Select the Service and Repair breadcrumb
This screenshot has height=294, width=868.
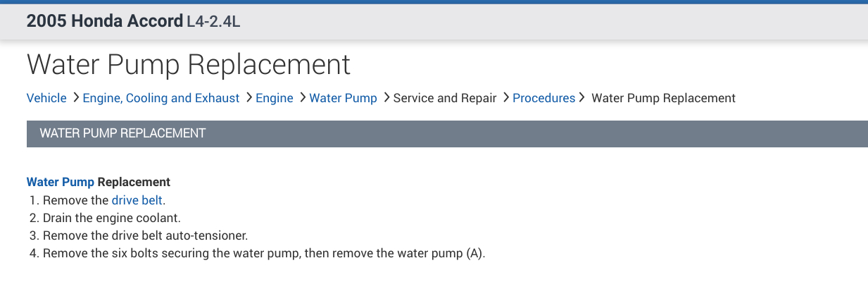click(445, 98)
